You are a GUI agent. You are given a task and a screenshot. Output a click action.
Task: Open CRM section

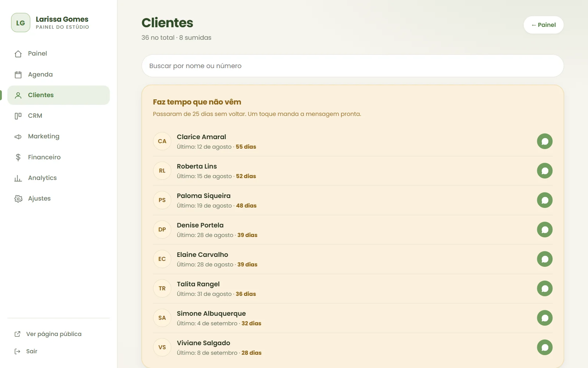point(58,116)
